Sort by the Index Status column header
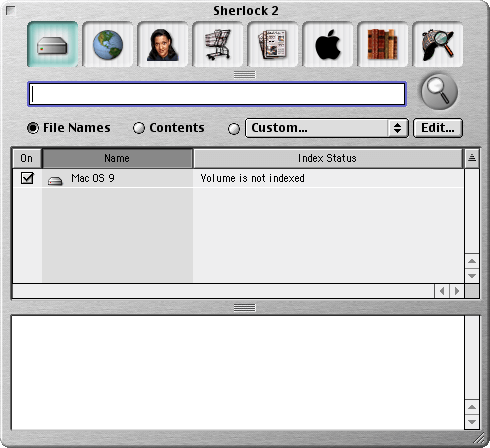490x448 pixels. tap(328, 158)
